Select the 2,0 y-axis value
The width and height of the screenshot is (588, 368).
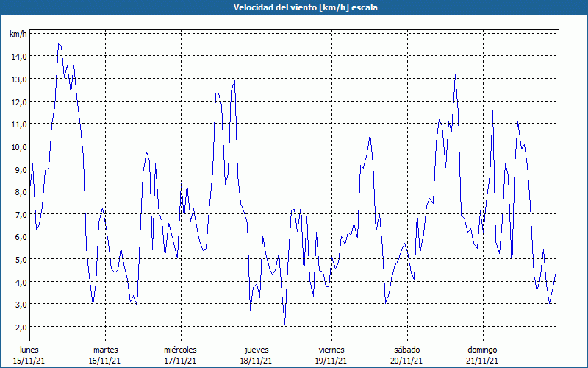point(21,327)
